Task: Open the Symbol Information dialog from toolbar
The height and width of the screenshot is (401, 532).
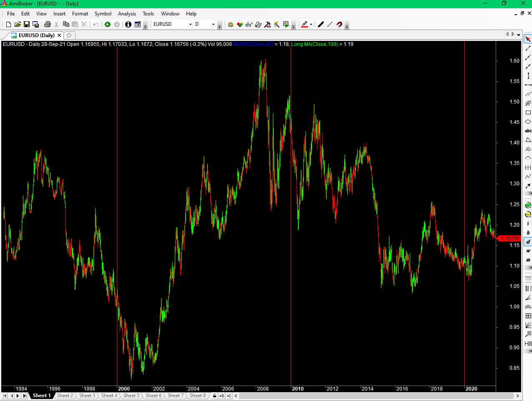Action: 128,24
